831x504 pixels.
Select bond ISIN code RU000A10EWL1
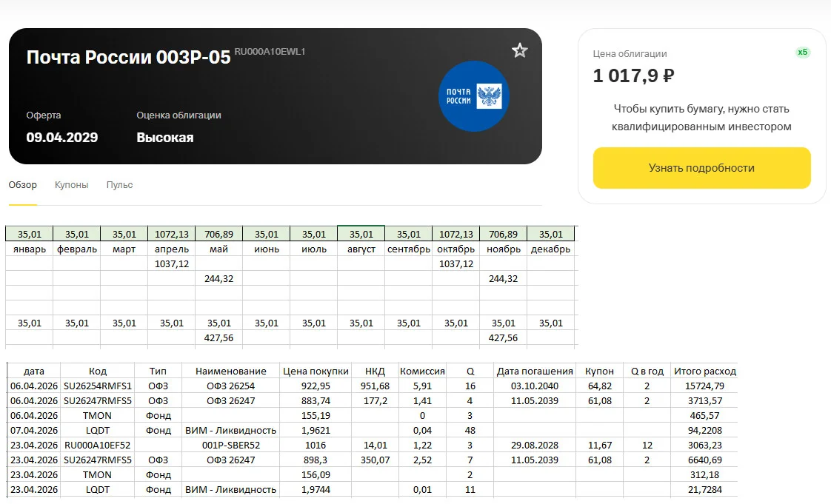(270, 51)
